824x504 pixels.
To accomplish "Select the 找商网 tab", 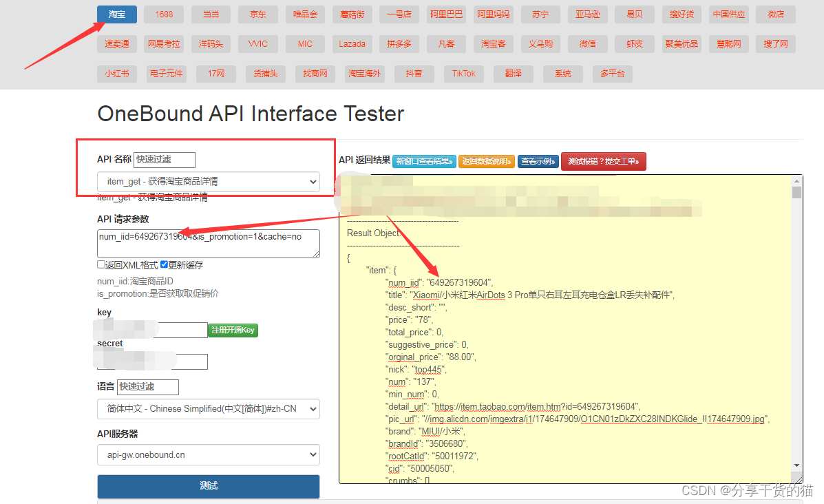I will (x=315, y=74).
